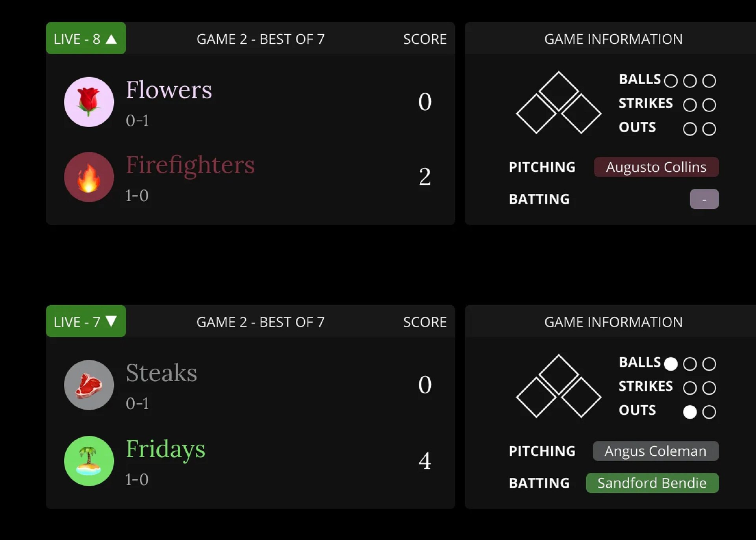Click the Steaks score of 0
This screenshot has height=540, width=756.
pos(425,384)
